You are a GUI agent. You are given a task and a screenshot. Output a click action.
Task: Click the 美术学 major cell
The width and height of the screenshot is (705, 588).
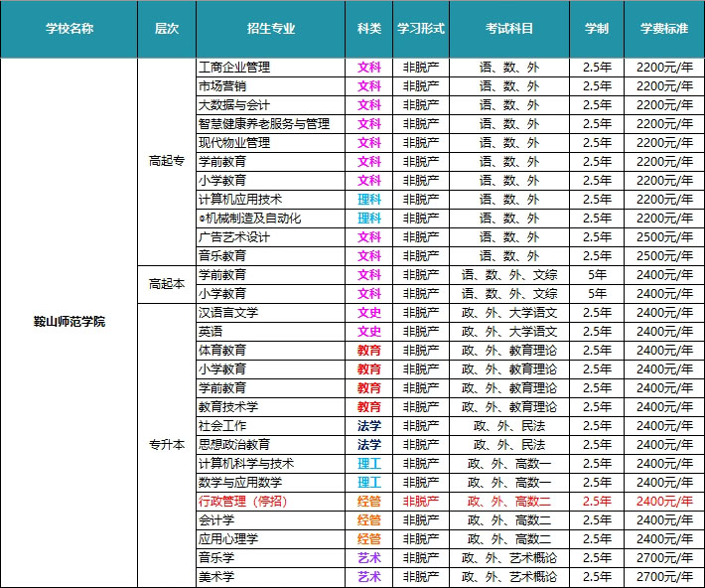[x=271, y=577]
